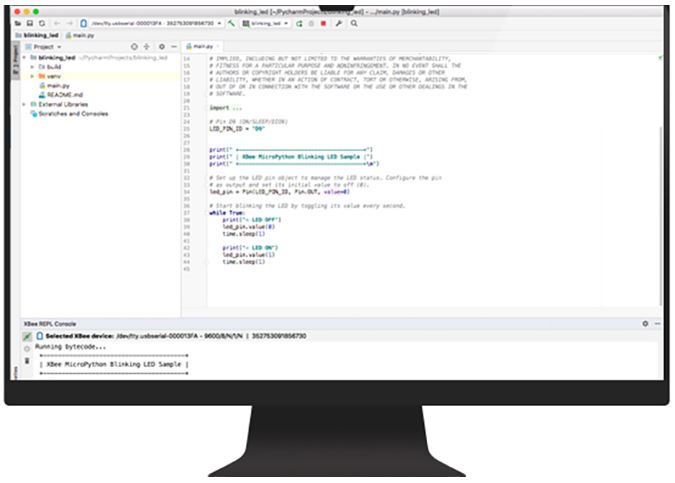This screenshot has height=483, width=675.
Task: Click the green connect icon in console
Action: 27,336
